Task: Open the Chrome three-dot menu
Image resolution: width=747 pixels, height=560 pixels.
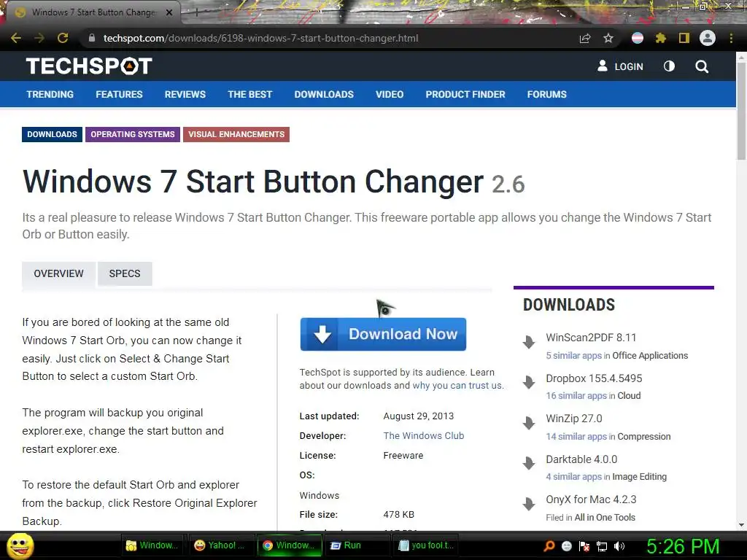Action: (x=731, y=38)
